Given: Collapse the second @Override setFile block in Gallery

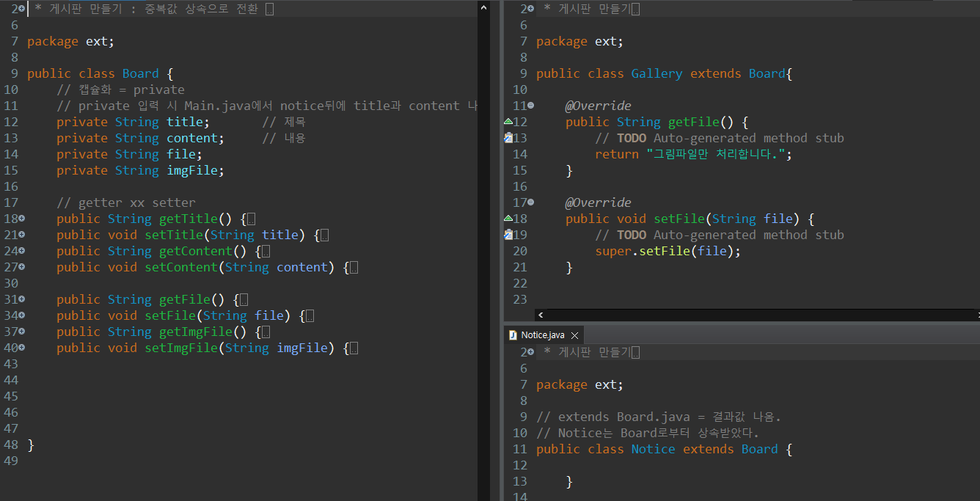Looking at the screenshot, I should [531, 202].
